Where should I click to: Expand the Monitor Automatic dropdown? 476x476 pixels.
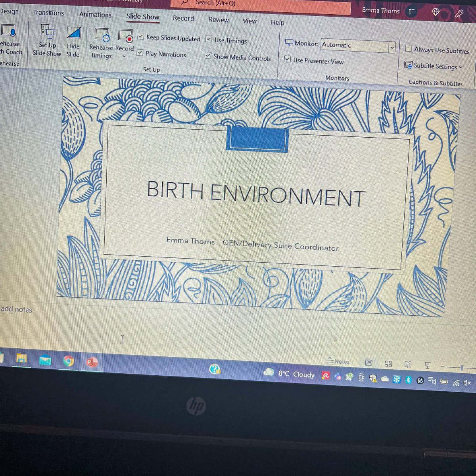[392, 47]
